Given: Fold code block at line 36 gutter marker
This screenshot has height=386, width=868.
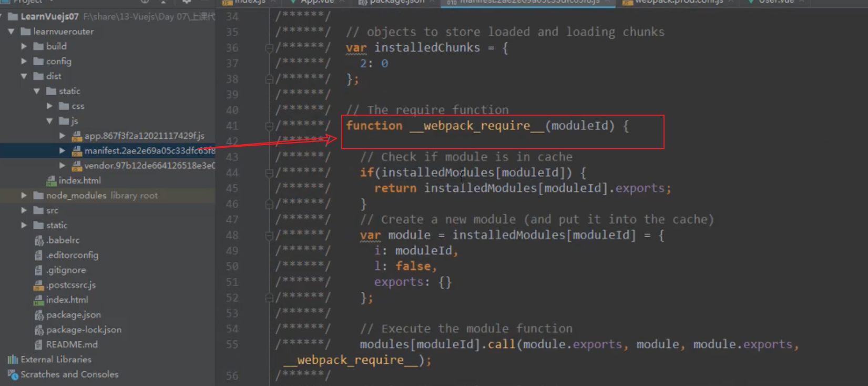Looking at the screenshot, I should tap(269, 48).
